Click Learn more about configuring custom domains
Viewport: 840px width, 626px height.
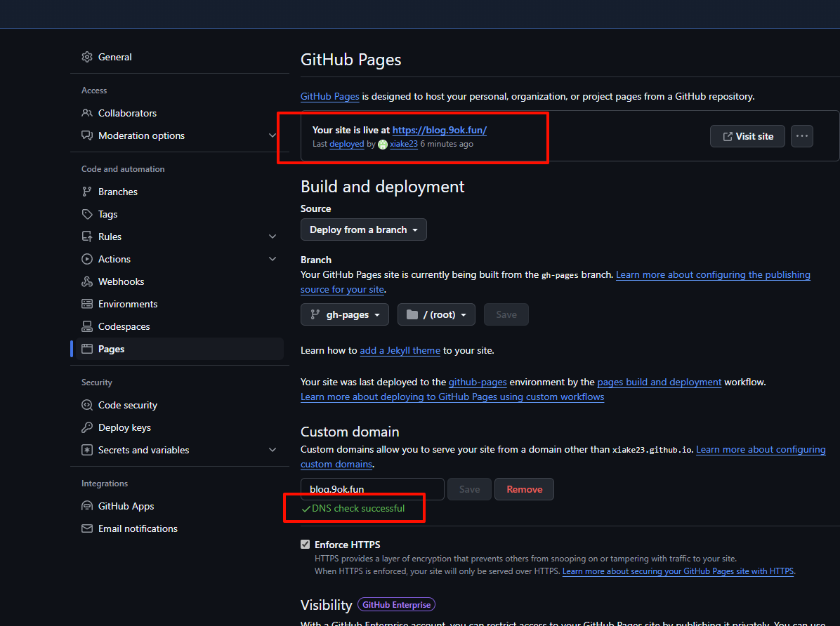(x=761, y=450)
